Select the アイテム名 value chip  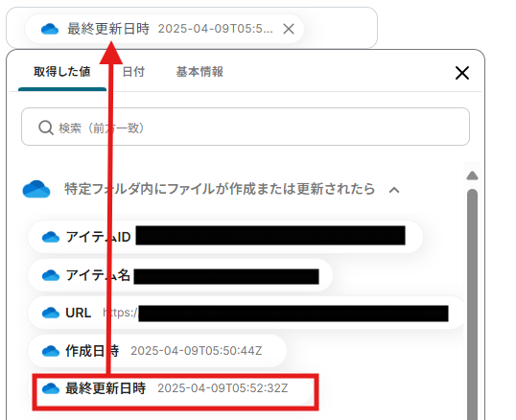[x=180, y=275]
